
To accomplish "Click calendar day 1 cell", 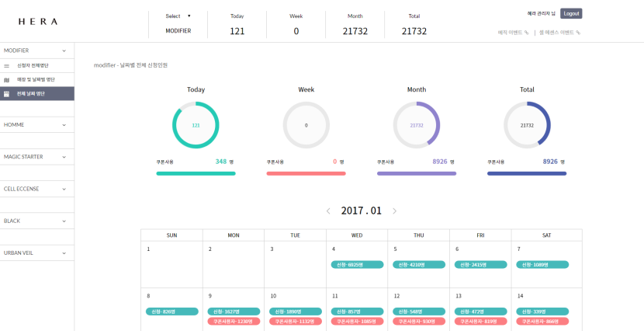I will 171,264.
